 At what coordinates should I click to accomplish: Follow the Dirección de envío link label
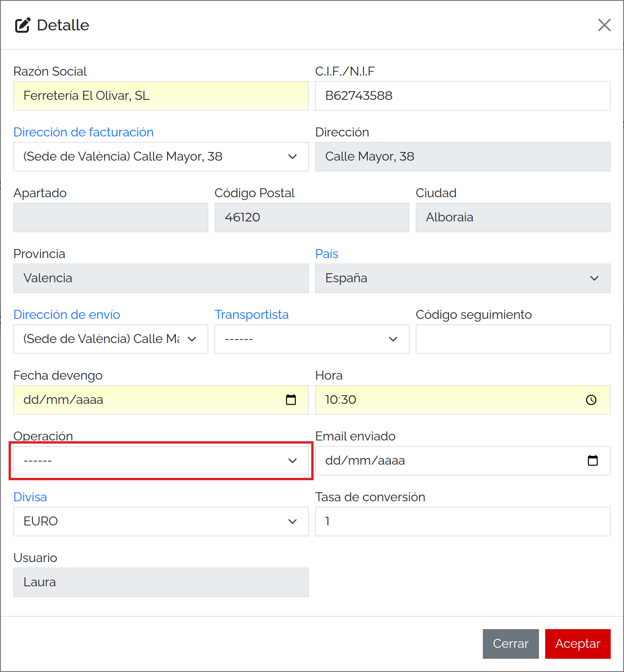pyautogui.click(x=67, y=315)
